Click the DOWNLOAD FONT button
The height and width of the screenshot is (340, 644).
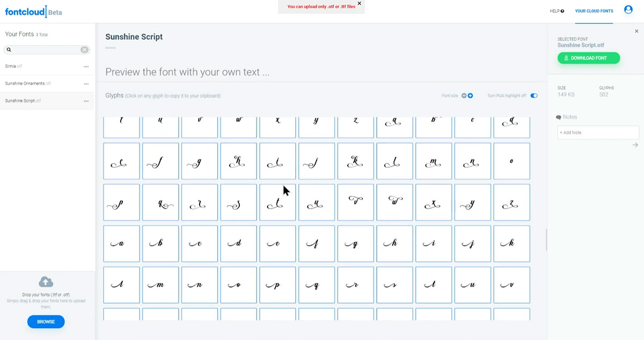[x=589, y=58]
